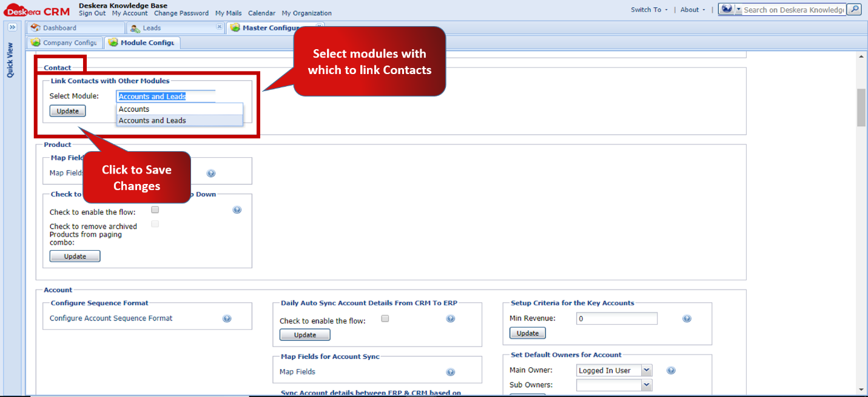Viewport: 868px width, 397px height.
Task: Select 'Accounts and Leads' from the module list
Action: 152,120
